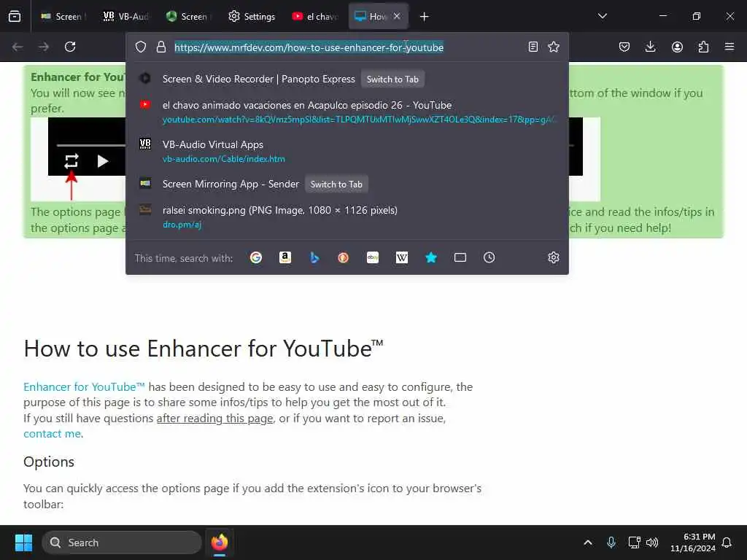Viewport: 747px width, 560px height.
Task: Search with eBay this time
Action: pos(373,257)
